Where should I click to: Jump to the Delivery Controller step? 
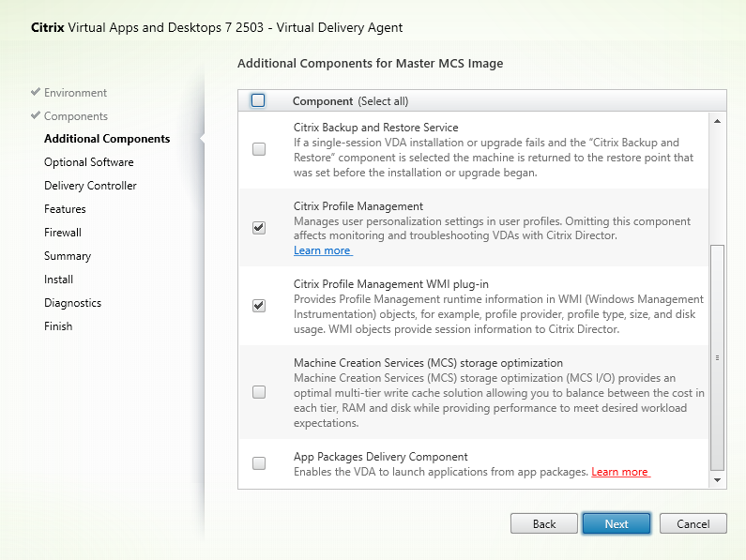(x=90, y=186)
